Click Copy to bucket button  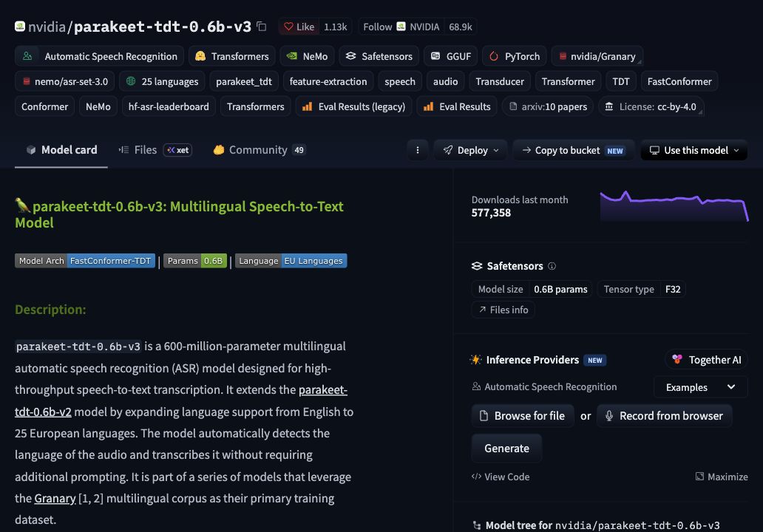[x=574, y=150]
